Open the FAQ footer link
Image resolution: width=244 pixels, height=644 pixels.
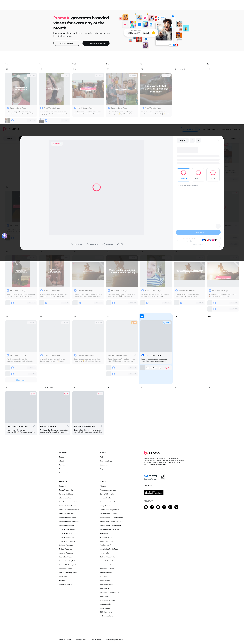tap(101, 457)
